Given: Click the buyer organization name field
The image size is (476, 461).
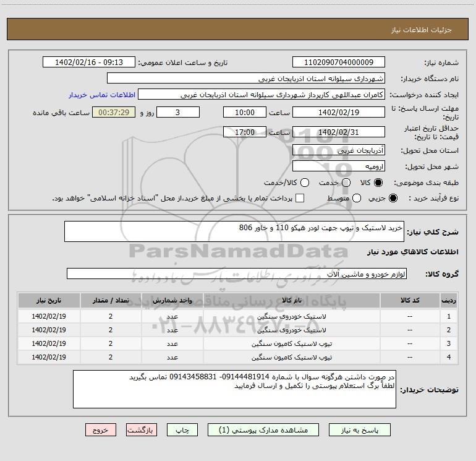Looking at the screenshot, I should tap(246, 79).
